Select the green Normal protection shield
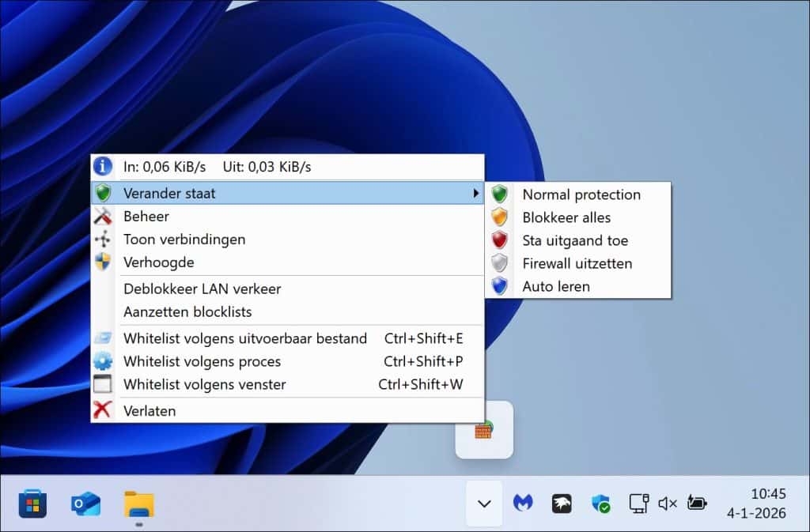 point(499,194)
